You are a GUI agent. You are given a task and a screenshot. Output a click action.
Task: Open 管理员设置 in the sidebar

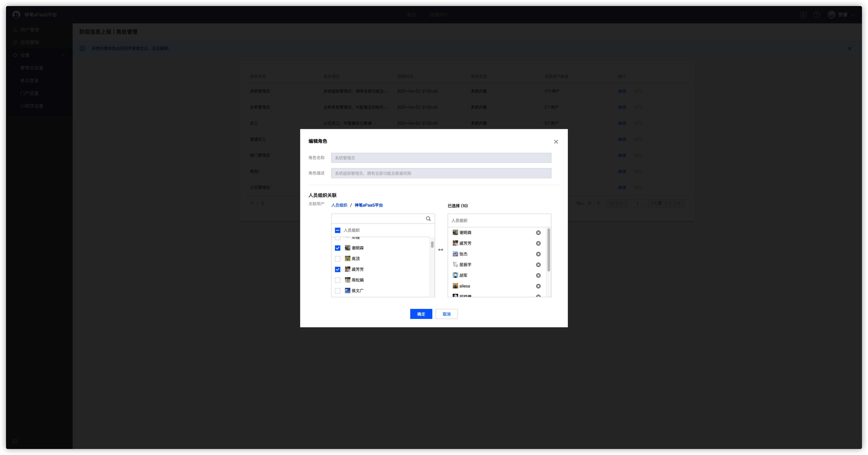[31, 68]
